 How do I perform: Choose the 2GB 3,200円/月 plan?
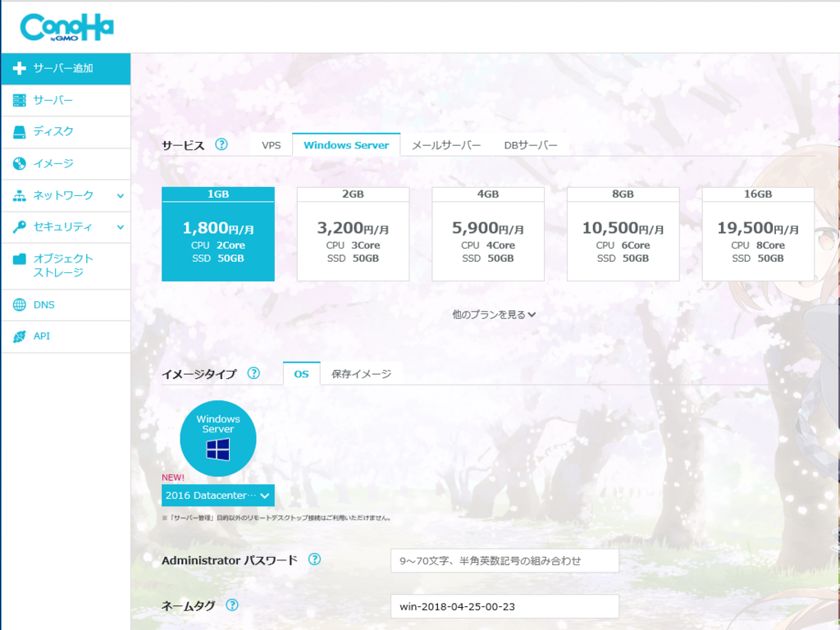(353, 234)
